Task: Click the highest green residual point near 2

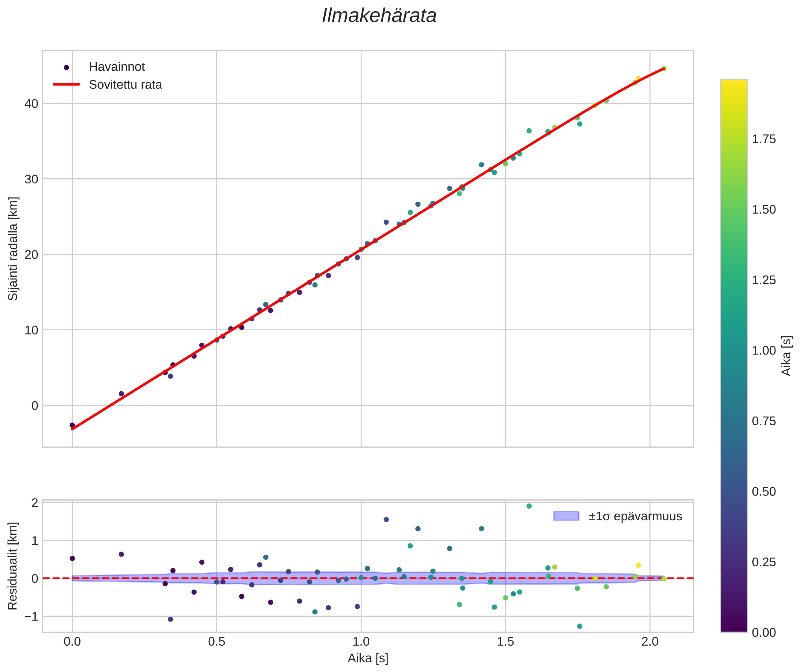Action: [x=529, y=506]
